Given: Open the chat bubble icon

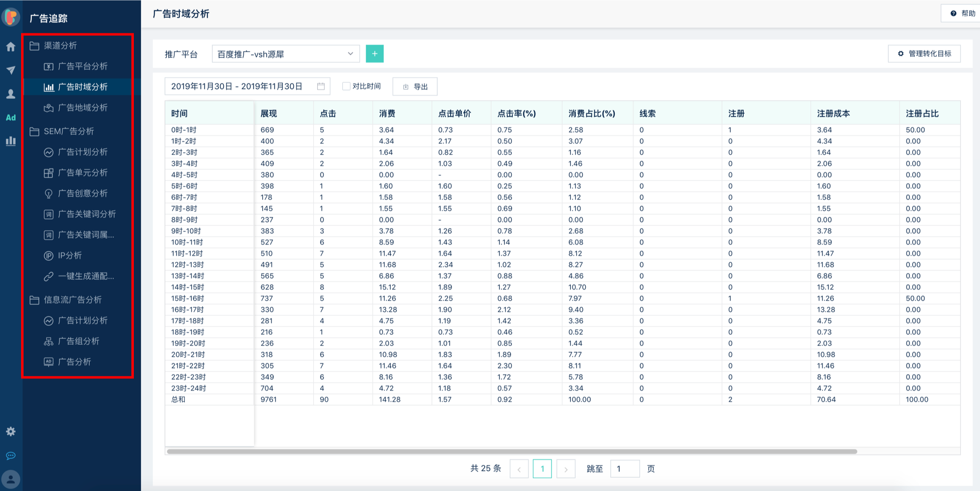Looking at the screenshot, I should 11,456.
